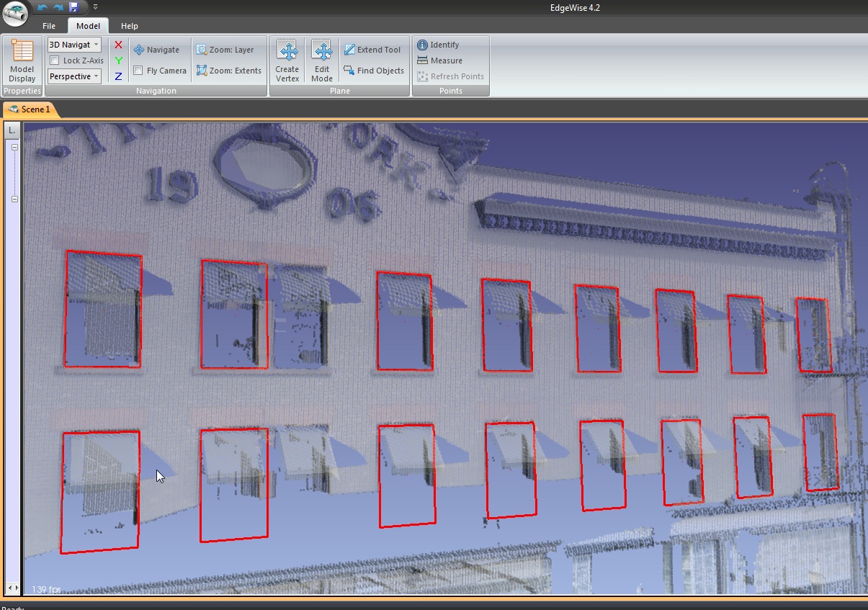Click Zoom: Extents to fit the view

coord(229,71)
